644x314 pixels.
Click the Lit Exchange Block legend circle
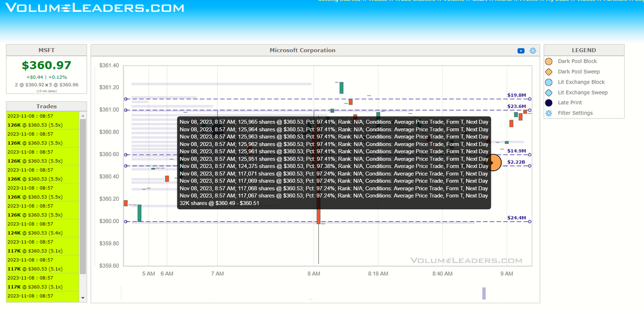[548, 82]
